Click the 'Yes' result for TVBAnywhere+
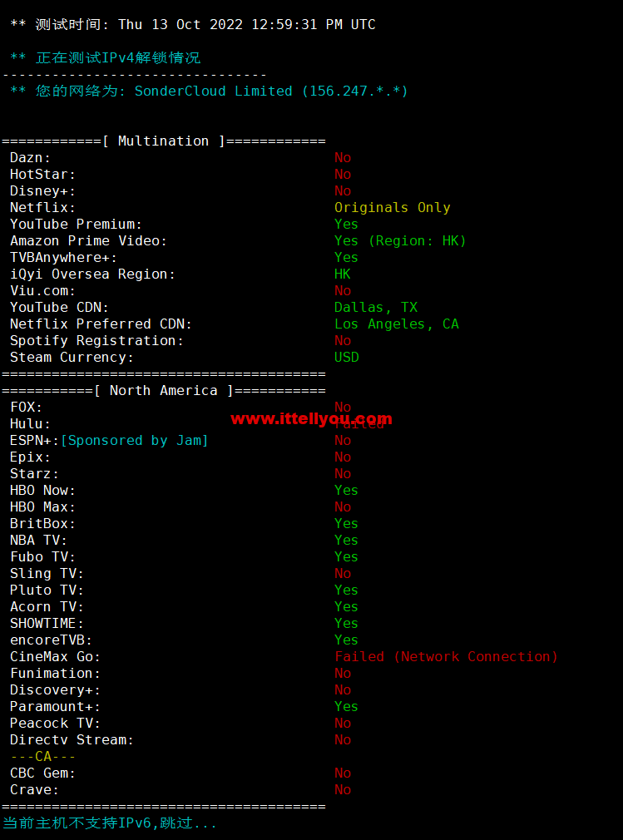 [x=347, y=257]
